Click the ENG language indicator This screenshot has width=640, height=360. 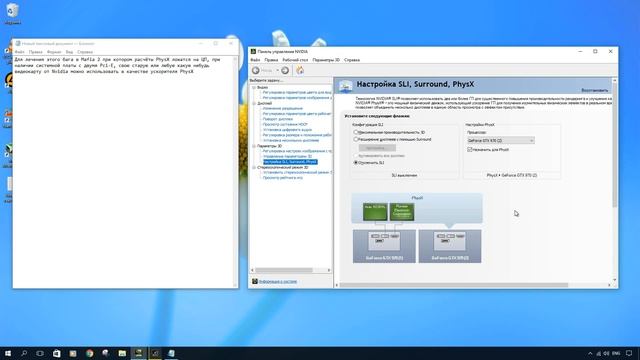tap(616, 353)
